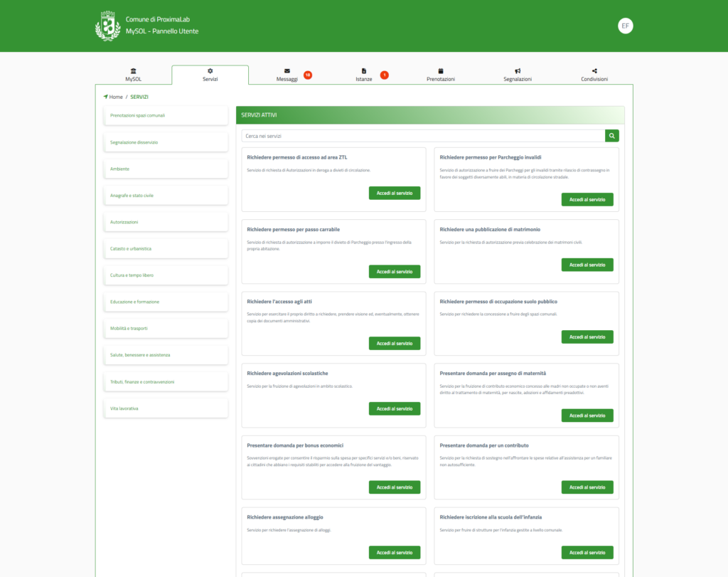Click the Condivisioni share icon

[x=594, y=71]
